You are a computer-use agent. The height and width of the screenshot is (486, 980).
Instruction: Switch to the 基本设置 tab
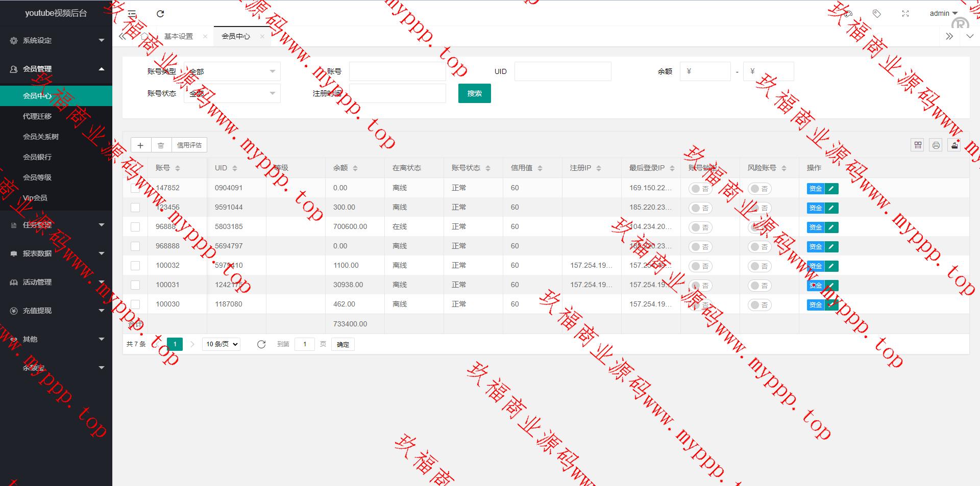point(179,36)
